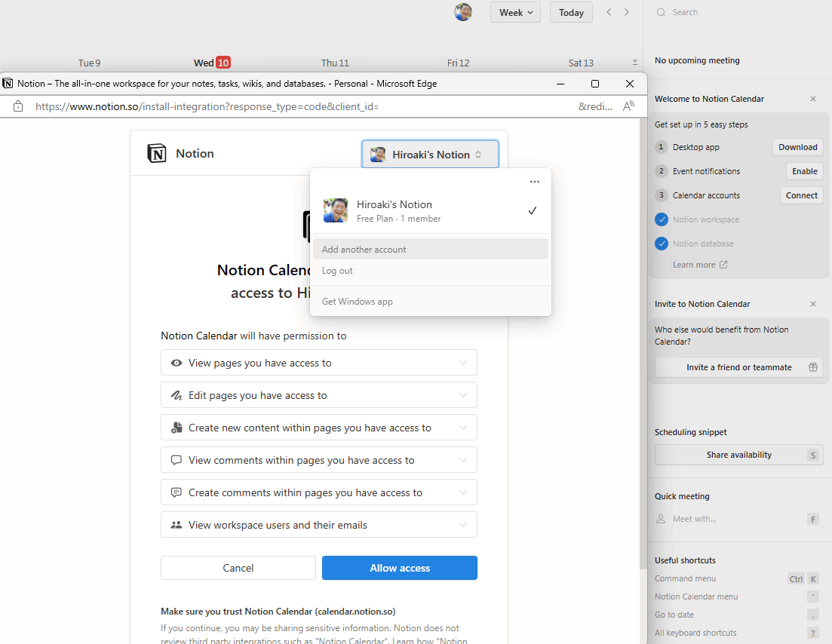Click the Notion logo in dialog header
This screenshot has height=644, width=832.
click(157, 153)
